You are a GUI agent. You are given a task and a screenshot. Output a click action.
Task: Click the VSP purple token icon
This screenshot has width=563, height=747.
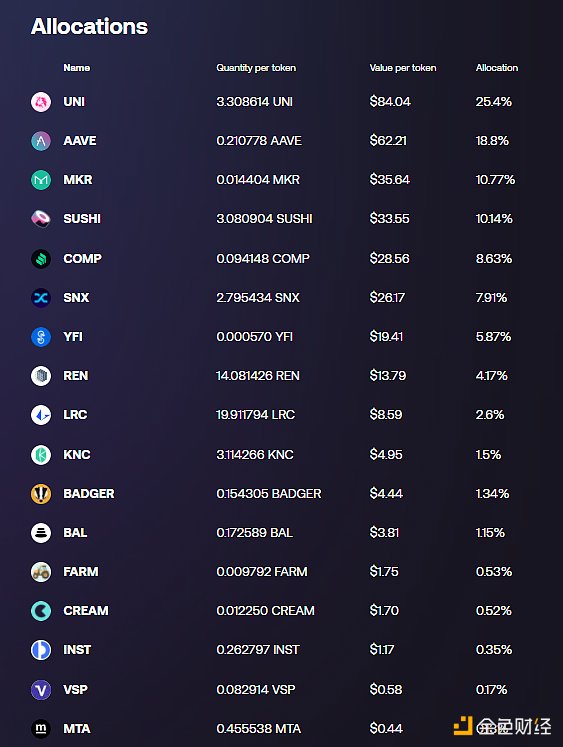point(41,689)
